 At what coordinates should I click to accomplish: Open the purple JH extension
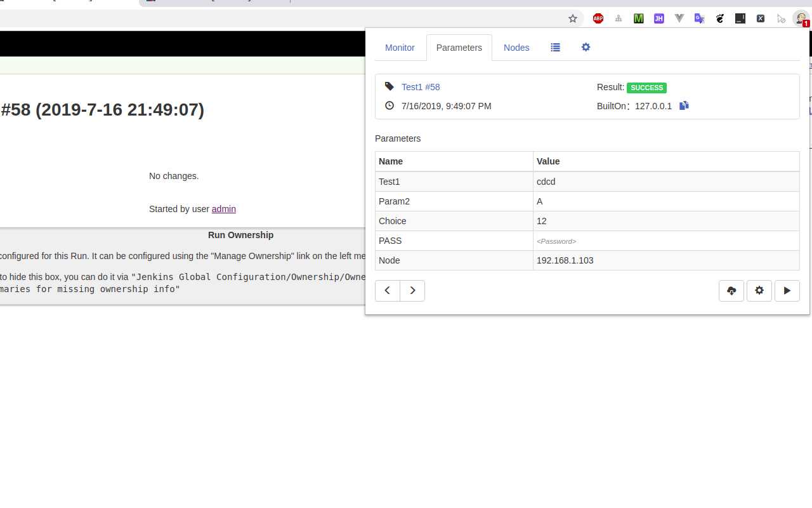point(659,18)
